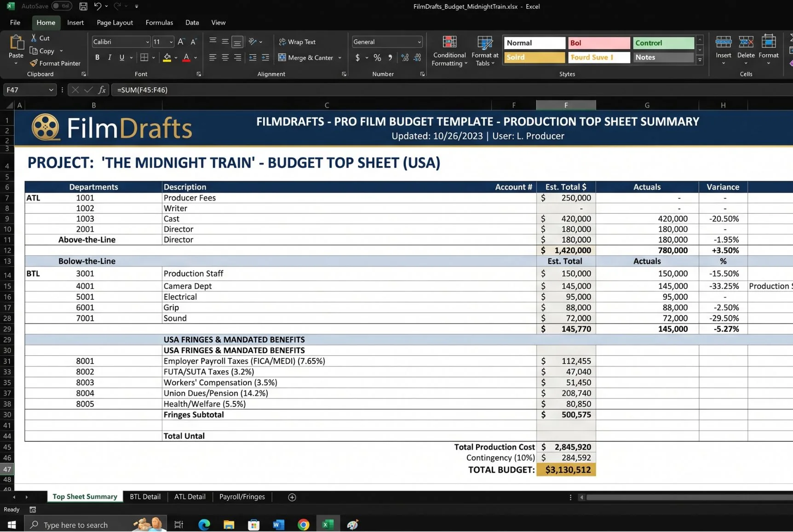This screenshot has width=793, height=532.
Task: Click Increase Font Size icon
Action: 181,42
